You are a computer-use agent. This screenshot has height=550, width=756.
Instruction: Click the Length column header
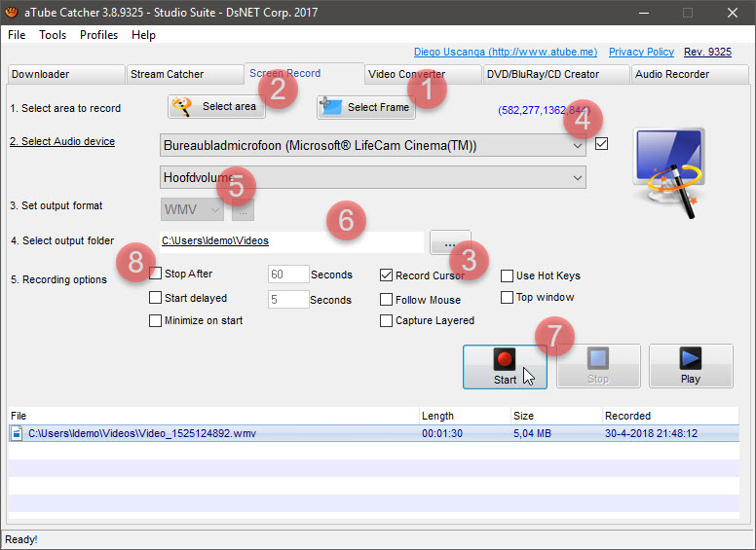465,415
